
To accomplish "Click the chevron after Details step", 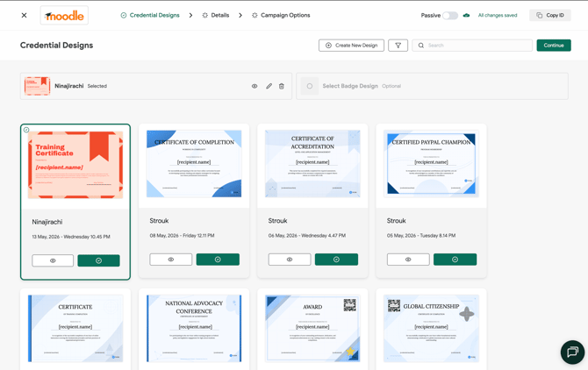I will pyautogui.click(x=240, y=16).
